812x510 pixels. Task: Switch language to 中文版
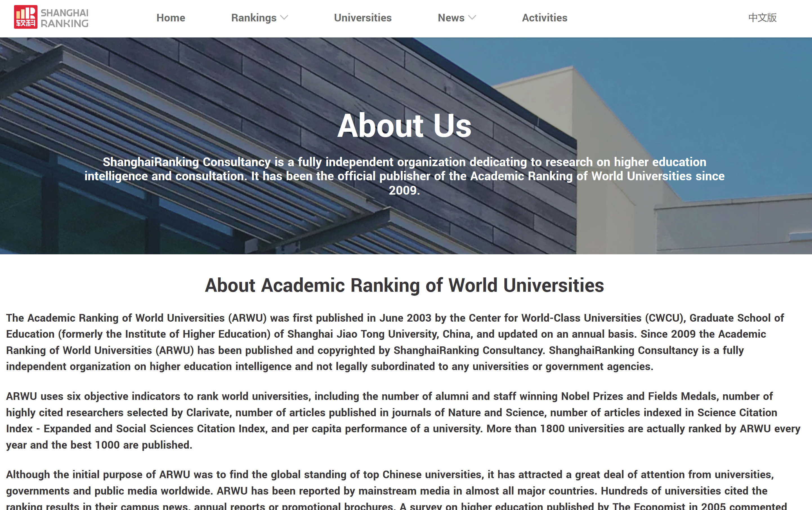(762, 17)
